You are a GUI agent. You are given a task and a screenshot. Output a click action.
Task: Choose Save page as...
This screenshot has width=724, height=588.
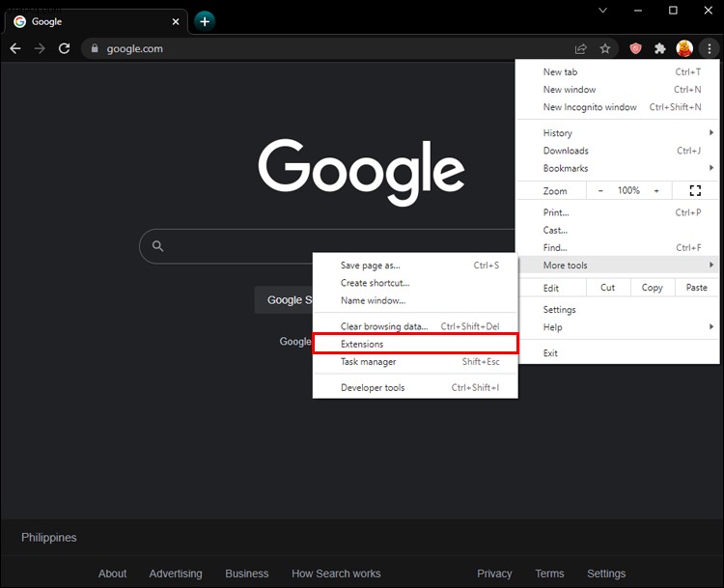[415, 266]
